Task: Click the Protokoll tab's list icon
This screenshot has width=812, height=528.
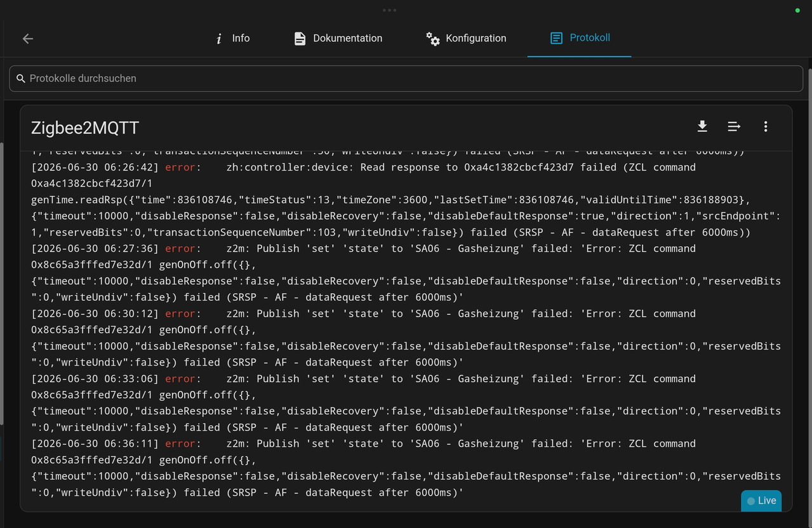Action: [x=556, y=38]
